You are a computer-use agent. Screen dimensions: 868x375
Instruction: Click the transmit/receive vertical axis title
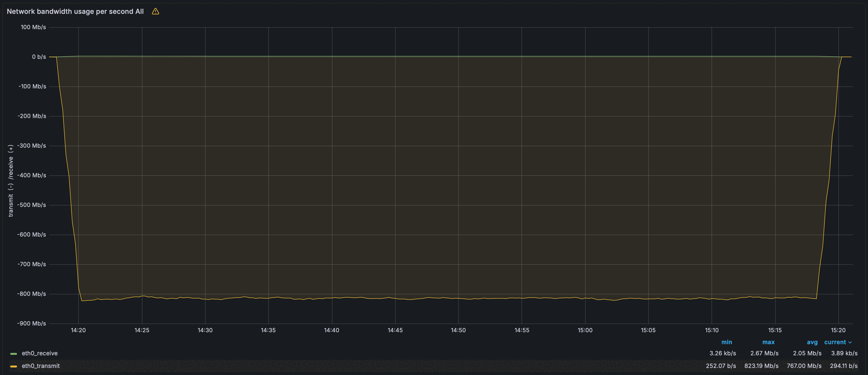click(x=11, y=181)
